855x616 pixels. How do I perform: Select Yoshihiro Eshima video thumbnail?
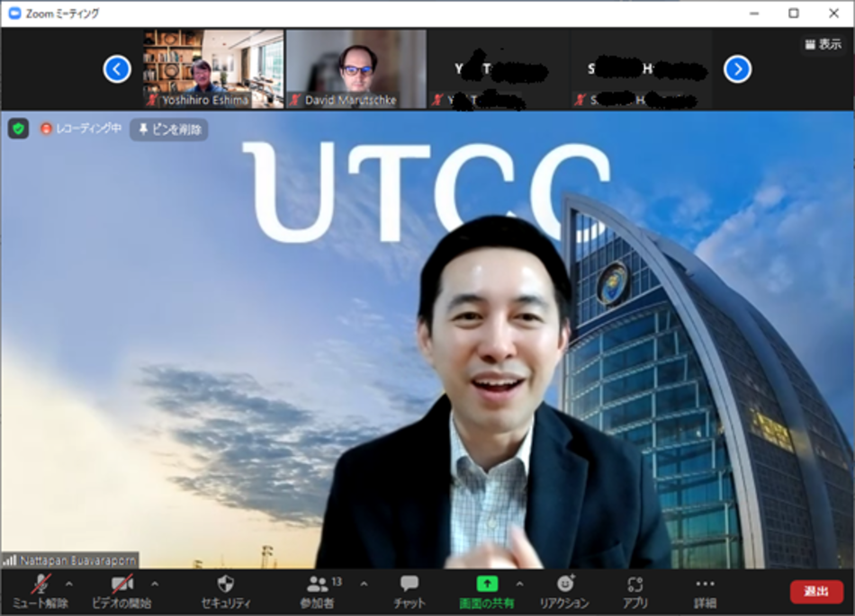(x=213, y=68)
